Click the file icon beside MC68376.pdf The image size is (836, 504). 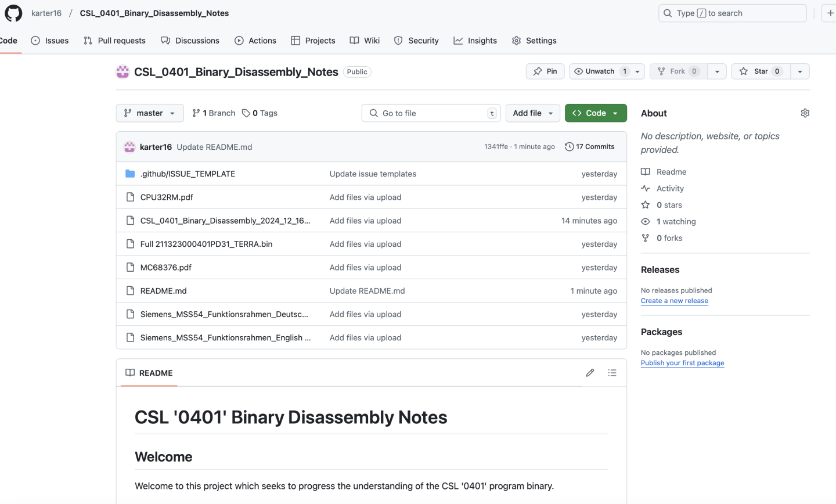[130, 268]
